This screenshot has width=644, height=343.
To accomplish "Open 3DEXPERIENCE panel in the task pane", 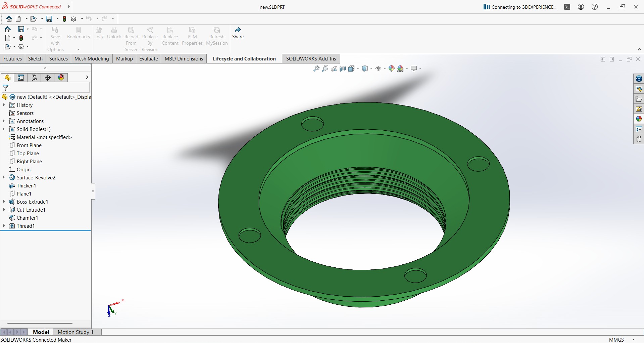I will click(x=639, y=79).
